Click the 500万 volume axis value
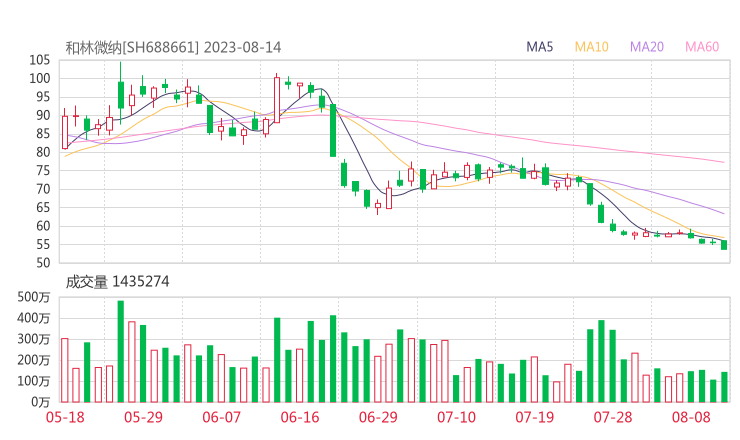Image resolution: width=740 pixels, height=440 pixels. [33, 297]
